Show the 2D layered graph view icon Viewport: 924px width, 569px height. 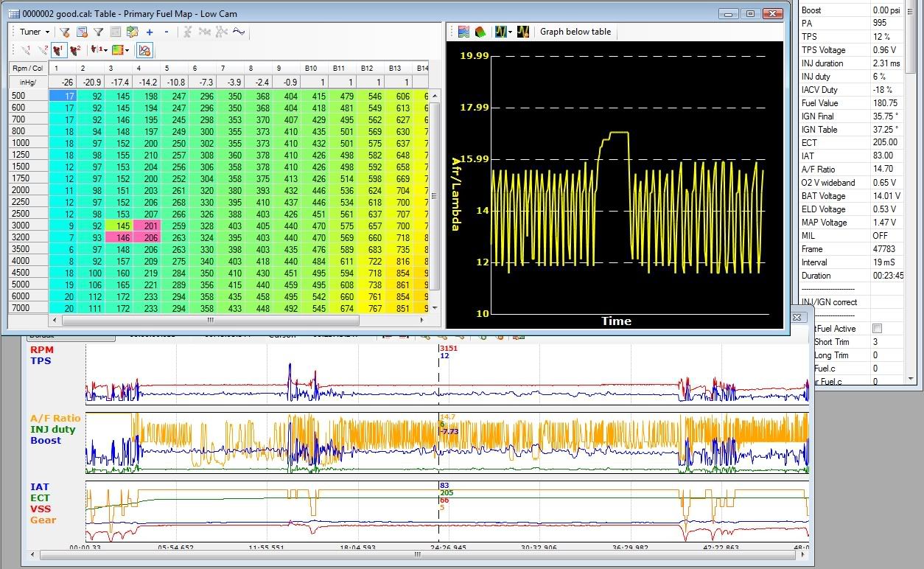[463, 32]
